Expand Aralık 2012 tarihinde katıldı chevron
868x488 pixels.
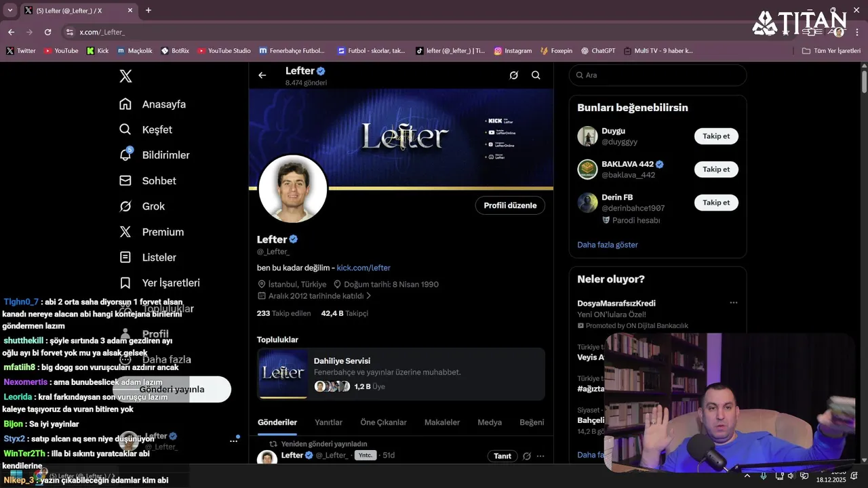(369, 296)
